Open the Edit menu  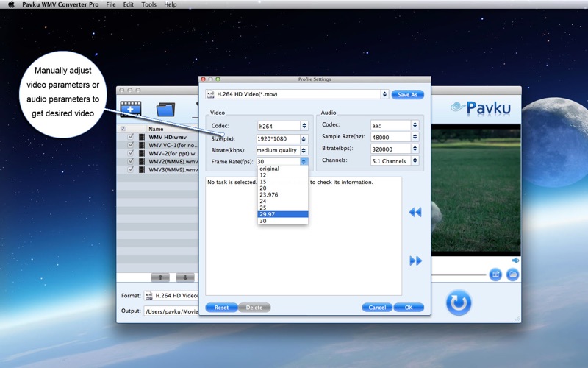tap(128, 4)
